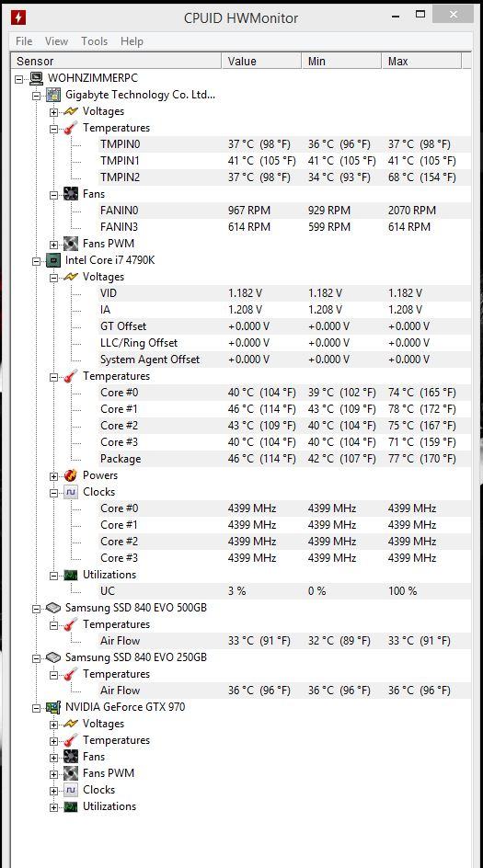The image size is (483, 868).
Task: Expand the GTX 970 Temperatures node
Action: (53, 741)
